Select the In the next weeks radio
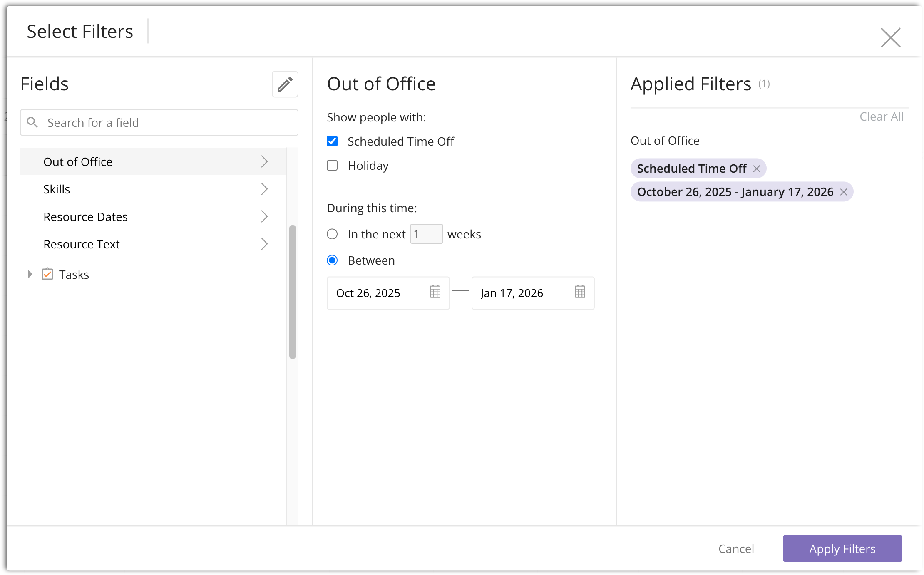Image resolution: width=924 pixels, height=575 pixels. tap(332, 234)
